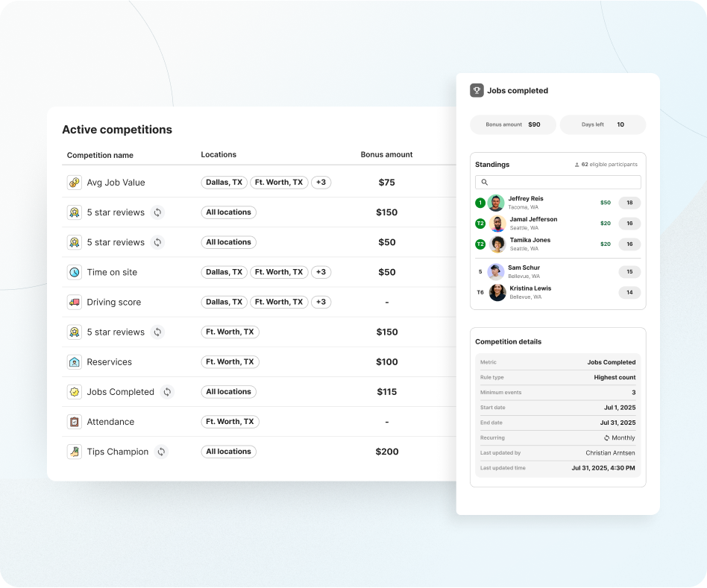707x588 pixels.
Task: Click recurring icon on $50 5 star reviews row
Action: tap(157, 242)
